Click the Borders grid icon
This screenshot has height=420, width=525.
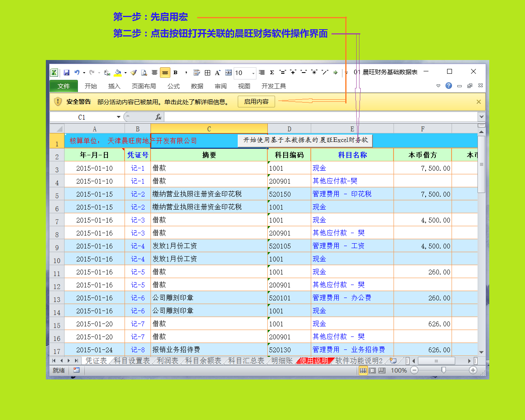[x=207, y=73]
